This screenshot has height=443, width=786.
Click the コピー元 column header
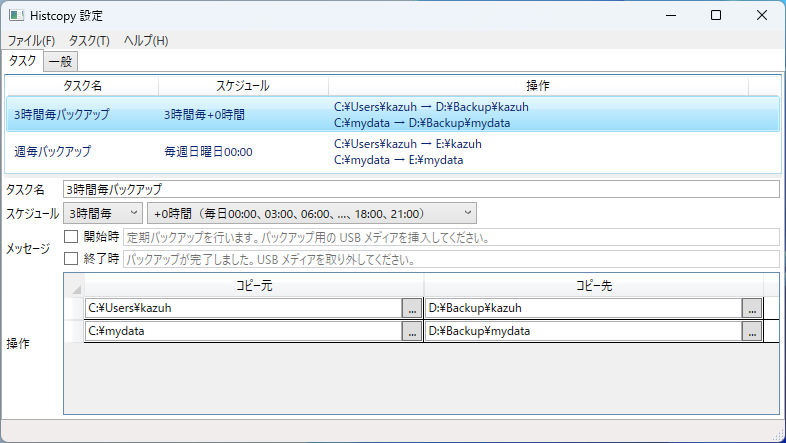[254, 286]
